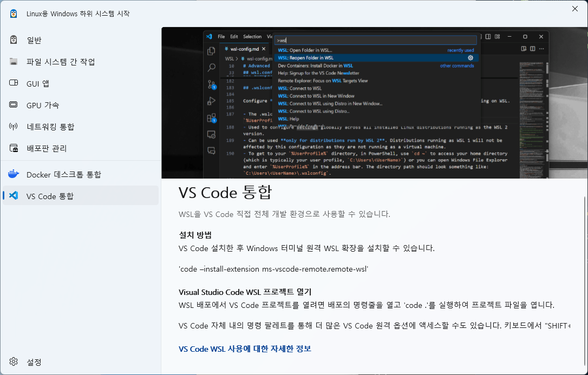Click the VS Code screenshot banner image
Viewport: 588px width, 375px height.
coord(374,103)
